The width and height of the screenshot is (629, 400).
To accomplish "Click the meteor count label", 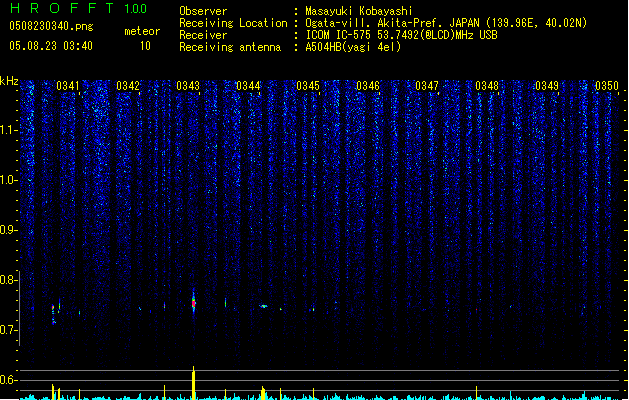I will [142, 31].
